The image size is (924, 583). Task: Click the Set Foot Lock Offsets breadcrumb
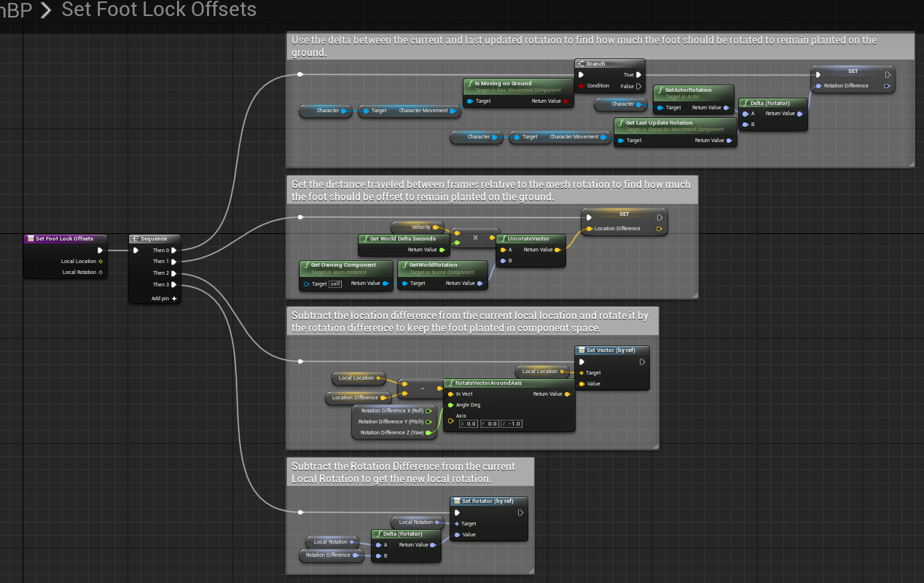click(x=159, y=9)
